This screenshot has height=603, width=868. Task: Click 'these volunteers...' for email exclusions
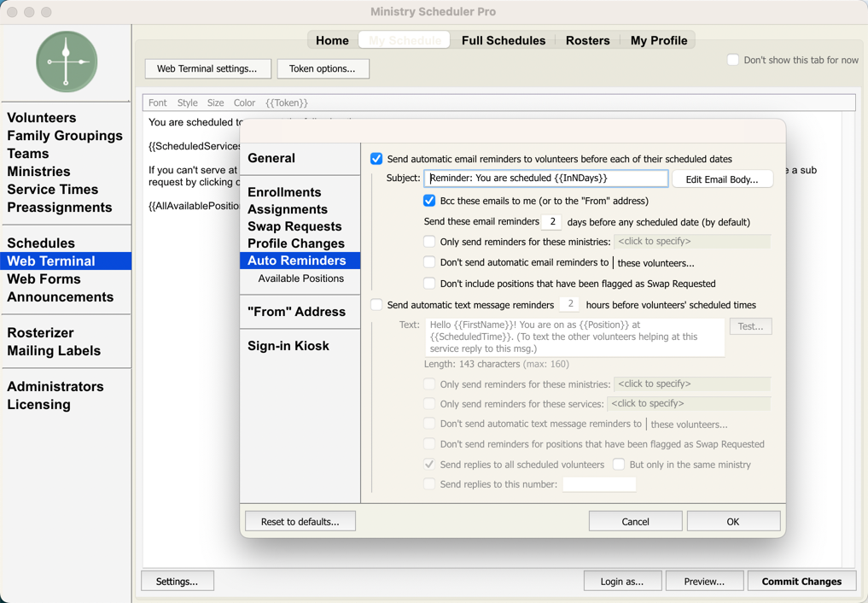(655, 263)
